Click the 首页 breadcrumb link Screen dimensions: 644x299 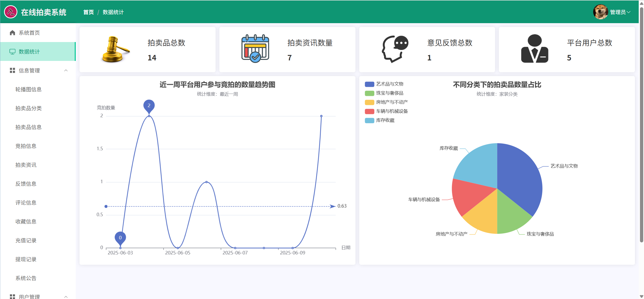point(88,12)
